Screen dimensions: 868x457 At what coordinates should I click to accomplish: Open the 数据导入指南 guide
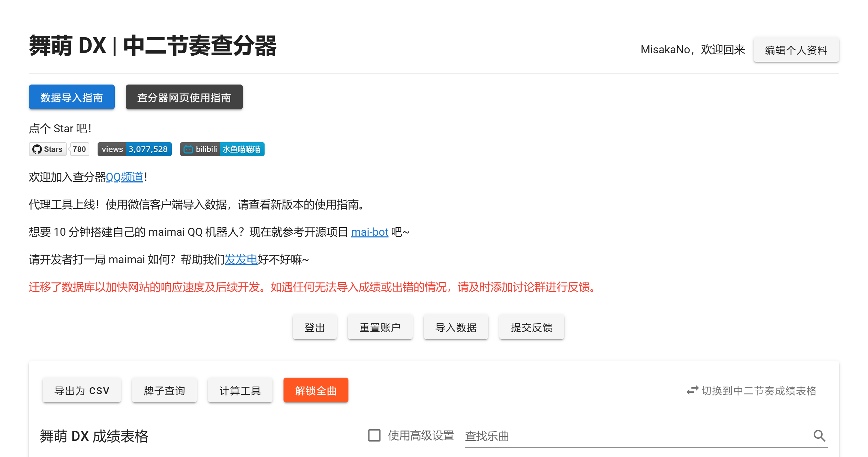click(72, 97)
